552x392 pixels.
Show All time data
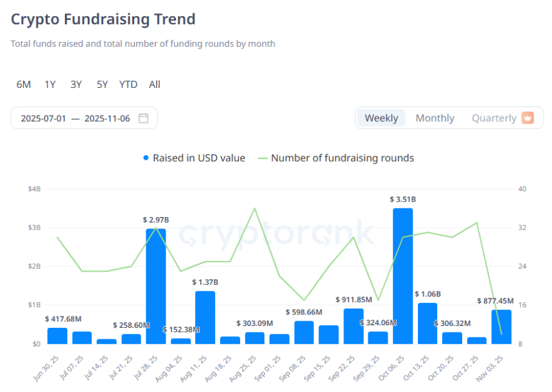click(155, 85)
